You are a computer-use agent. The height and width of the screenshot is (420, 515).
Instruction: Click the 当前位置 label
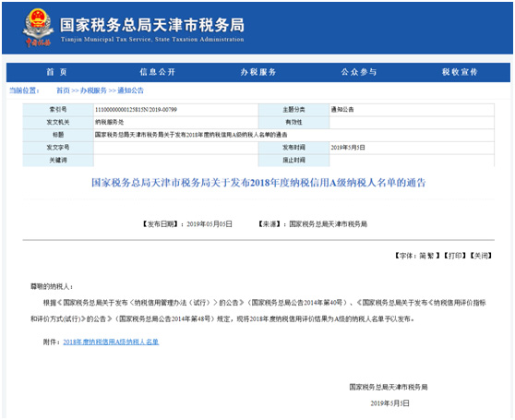(x=24, y=90)
